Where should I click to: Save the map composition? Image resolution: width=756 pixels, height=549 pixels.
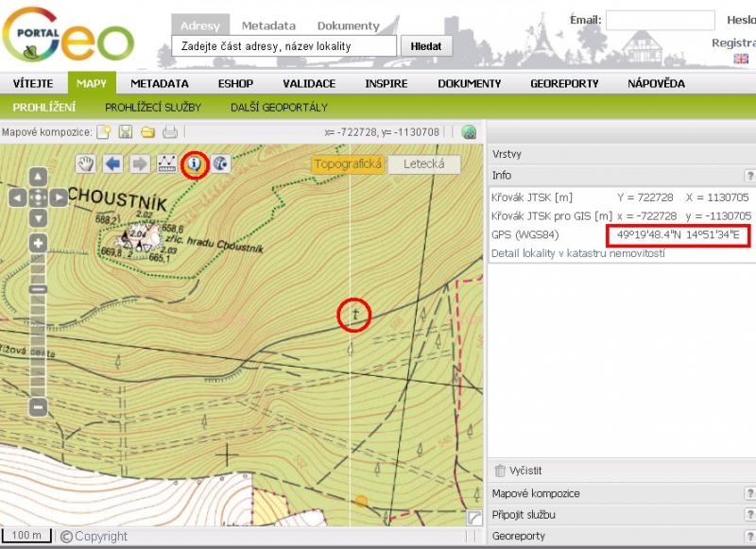point(126,132)
